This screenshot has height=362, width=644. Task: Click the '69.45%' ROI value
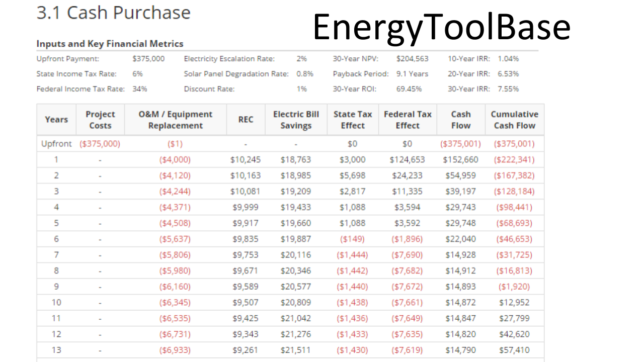coord(409,88)
